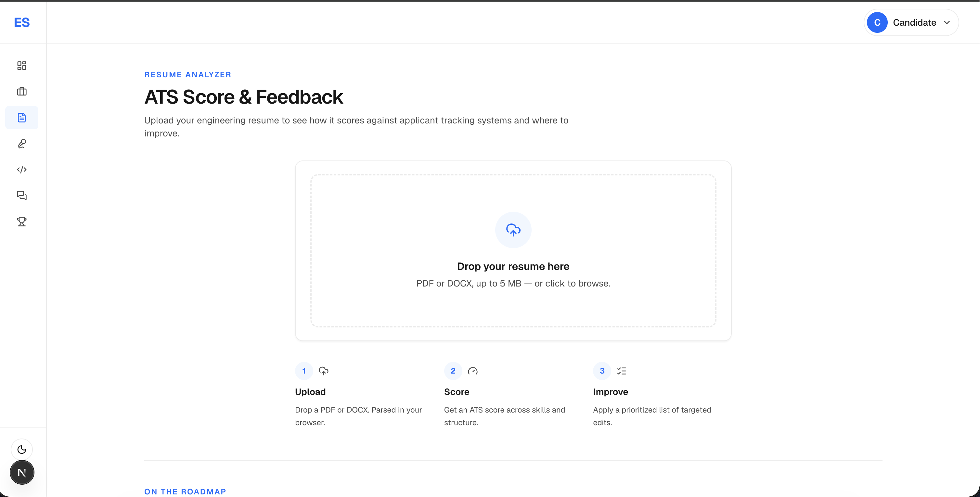Click the 'ON THE ROADMAP' section label
This screenshot has width=980, height=497.
[x=185, y=492]
